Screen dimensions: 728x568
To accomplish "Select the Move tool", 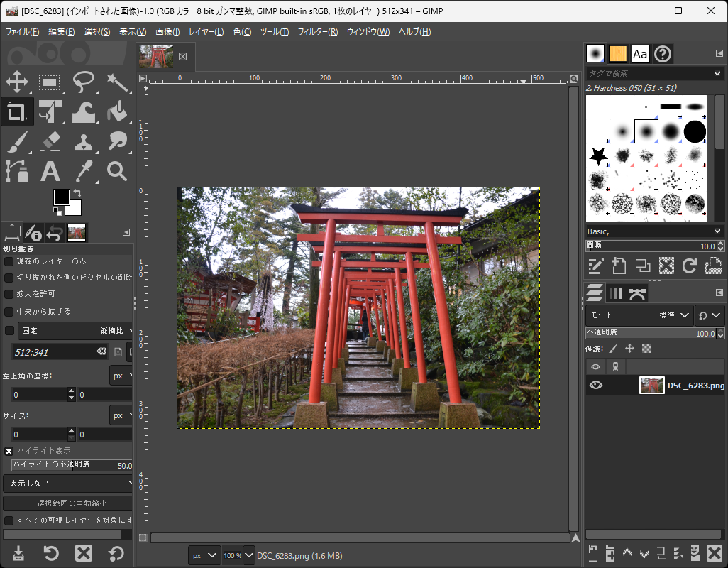I will tap(17, 82).
